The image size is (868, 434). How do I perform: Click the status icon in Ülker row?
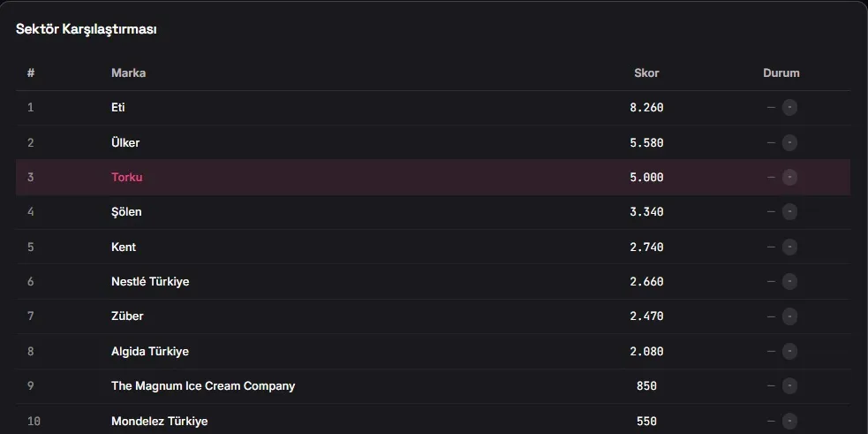point(789,143)
